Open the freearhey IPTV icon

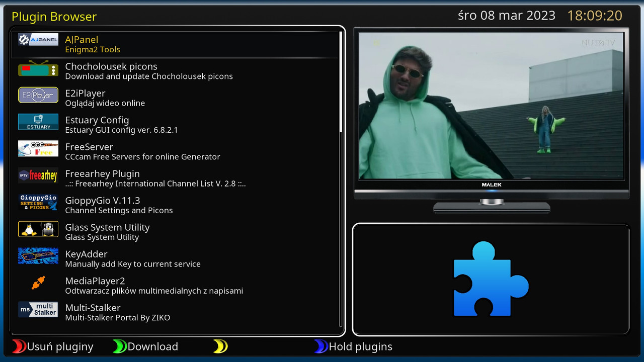point(38,175)
